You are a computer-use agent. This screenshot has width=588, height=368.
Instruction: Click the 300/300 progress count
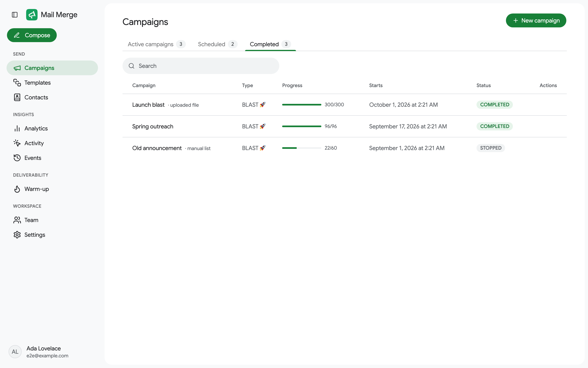(334, 105)
